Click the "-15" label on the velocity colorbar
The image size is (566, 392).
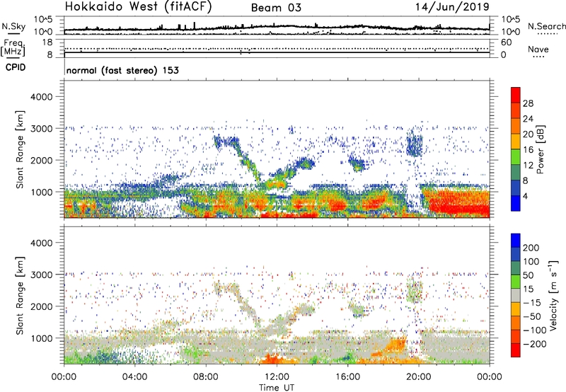click(x=531, y=302)
